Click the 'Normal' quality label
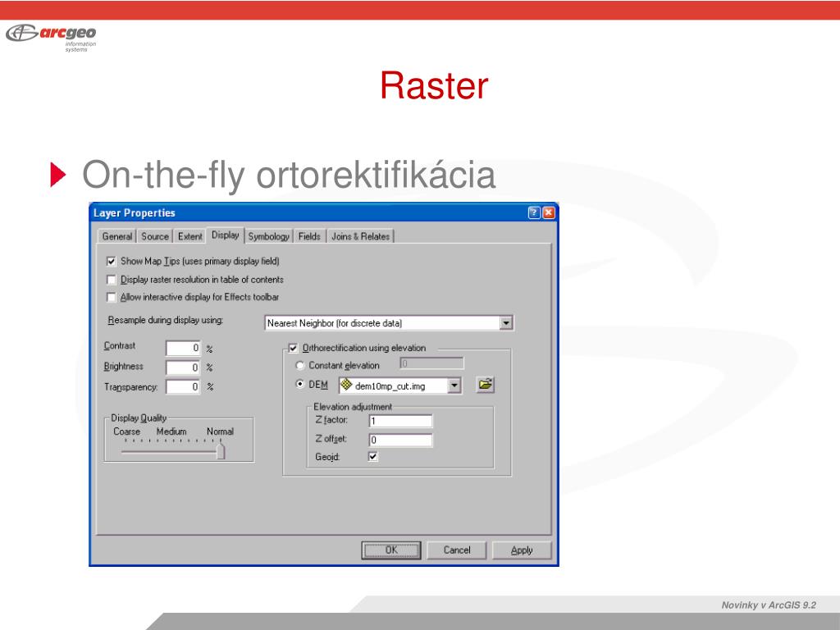The width and height of the screenshot is (840, 630). coord(220,431)
